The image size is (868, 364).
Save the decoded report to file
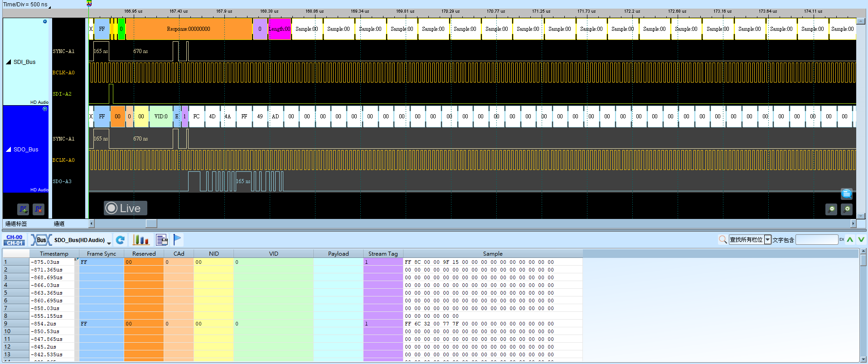pyautogui.click(x=162, y=240)
